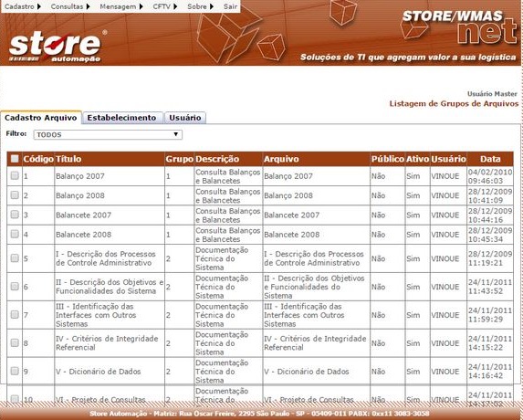Open the Mensagem menu
Image resolution: width=523 pixels, height=420 pixels.
[x=121, y=6]
